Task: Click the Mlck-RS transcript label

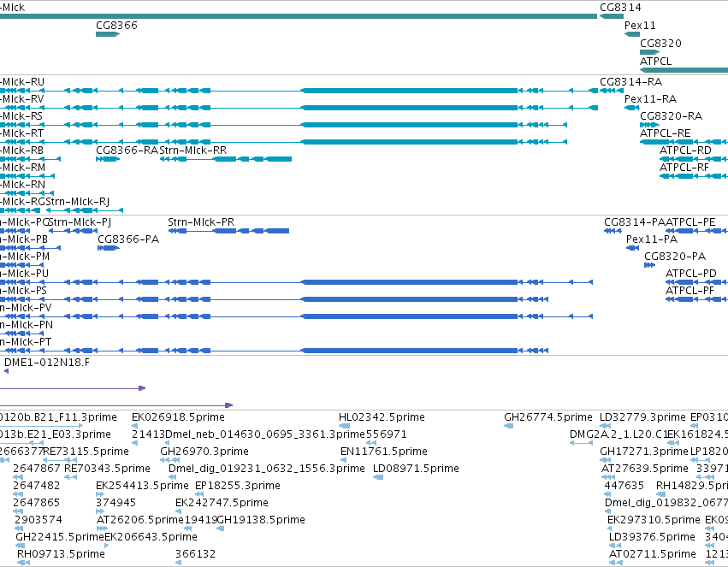Action: [x=21, y=116]
